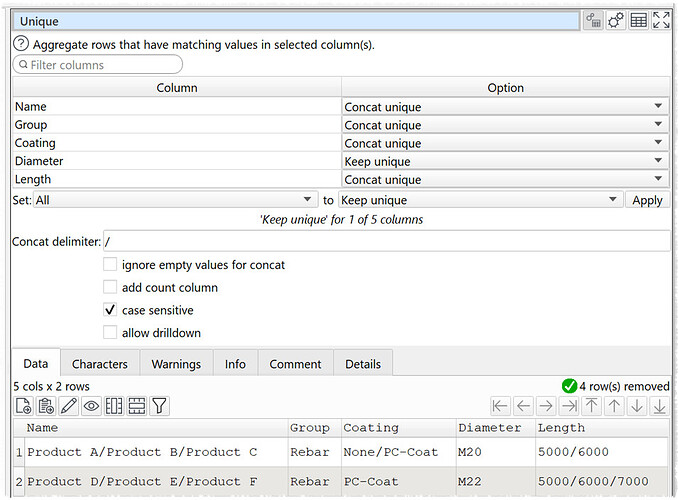
Task: Click the column-width icon in data toolbar
Action: [x=114, y=406]
